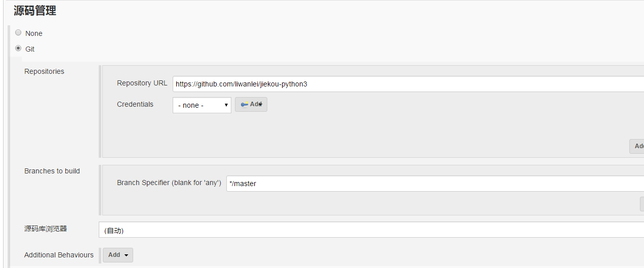Image resolution: width=644 pixels, height=268 pixels.
Task: Click the 源码库浏览器 label
Action: click(46, 229)
